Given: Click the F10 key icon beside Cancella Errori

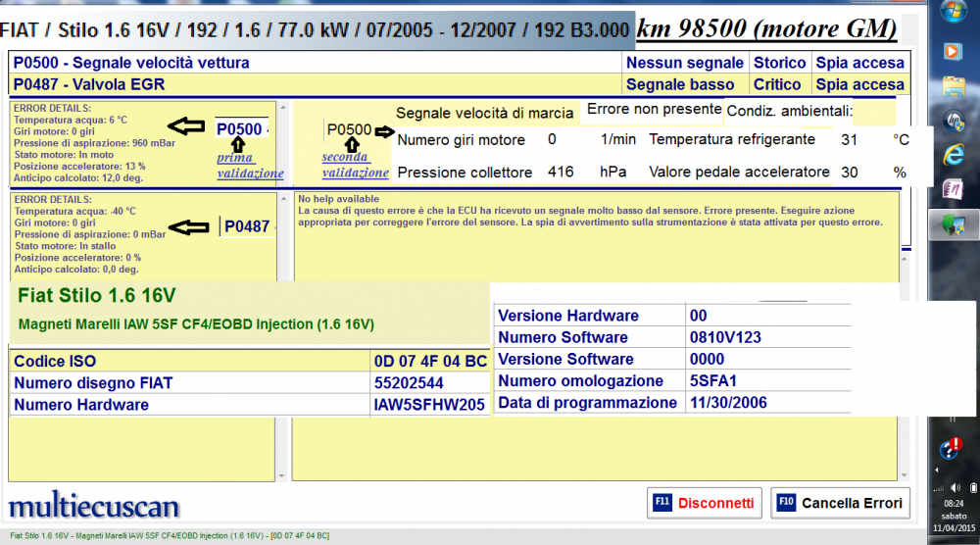Looking at the screenshot, I should coord(786,502).
